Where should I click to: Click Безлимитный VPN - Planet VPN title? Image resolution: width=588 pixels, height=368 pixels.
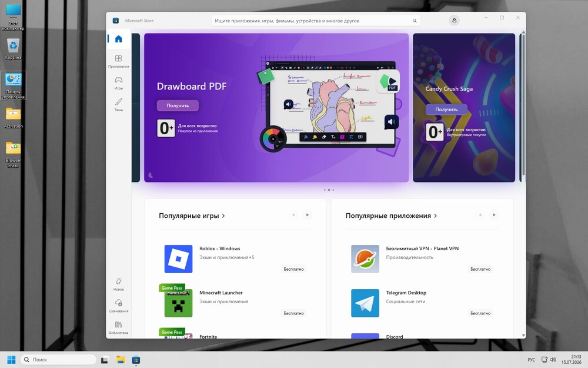click(422, 248)
